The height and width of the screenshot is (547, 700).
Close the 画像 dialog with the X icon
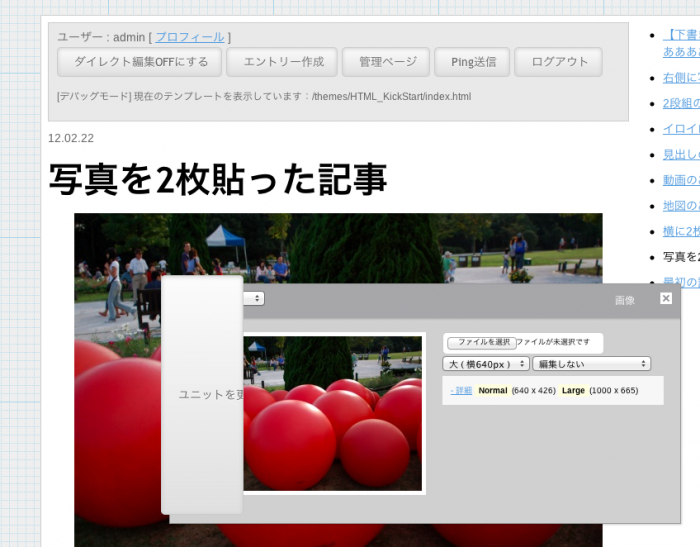click(x=666, y=298)
